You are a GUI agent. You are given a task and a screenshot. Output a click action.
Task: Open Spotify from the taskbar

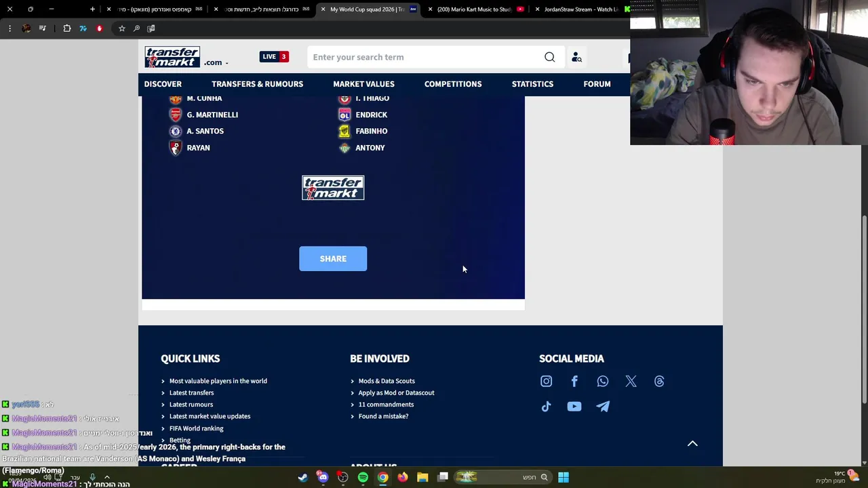pos(363,477)
